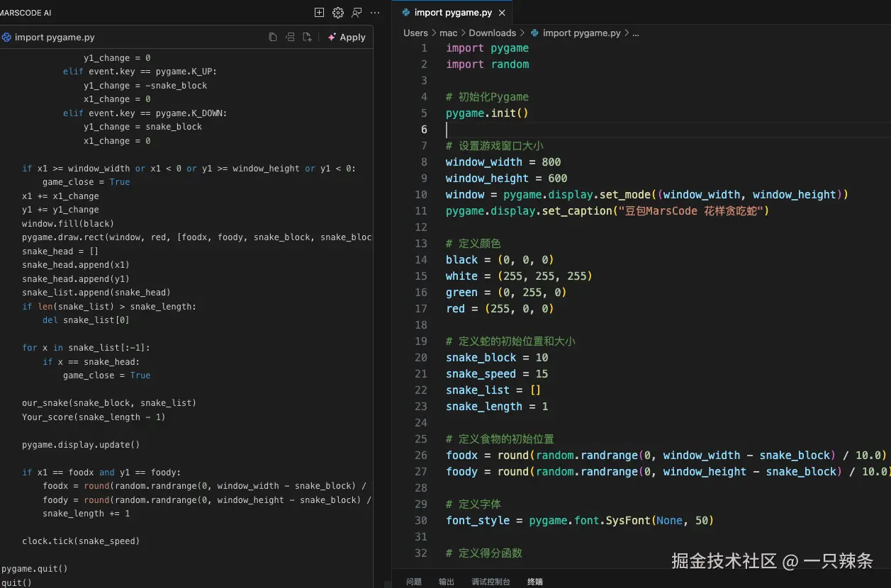891x588 pixels.
Task: Click line number 10 in the editor gutter
Action: pos(421,195)
